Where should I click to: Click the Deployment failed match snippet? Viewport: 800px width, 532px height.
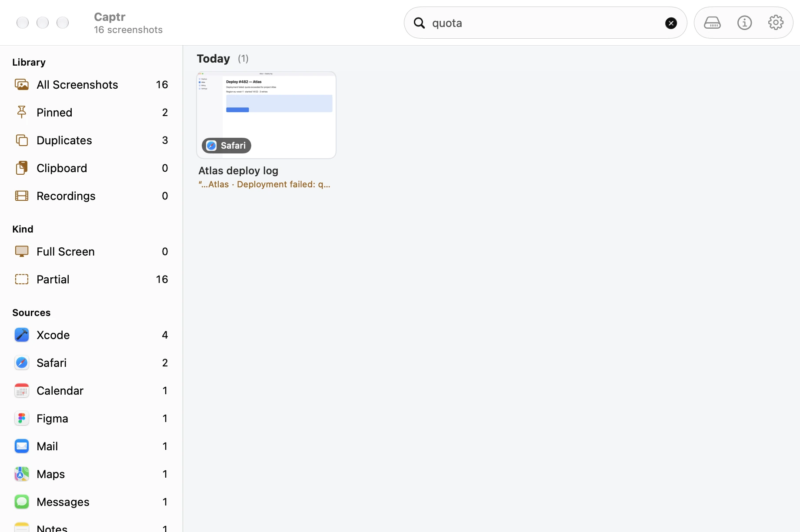pos(264,184)
